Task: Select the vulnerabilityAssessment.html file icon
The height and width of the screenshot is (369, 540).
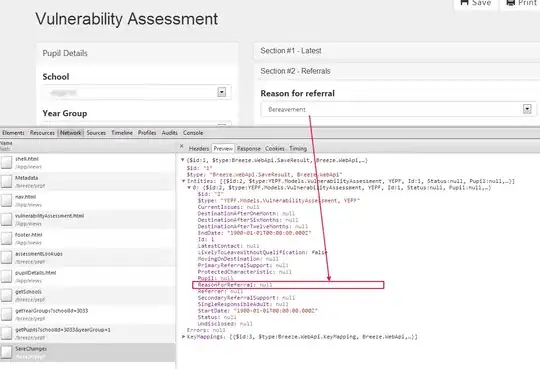Action: click(x=6, y=219)
